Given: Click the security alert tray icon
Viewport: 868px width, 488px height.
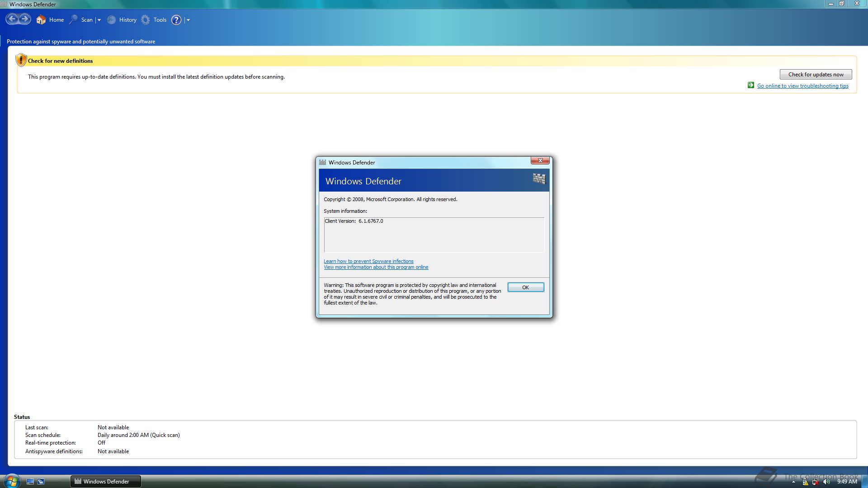Looking at the screenshot, I should pos(805,482).
